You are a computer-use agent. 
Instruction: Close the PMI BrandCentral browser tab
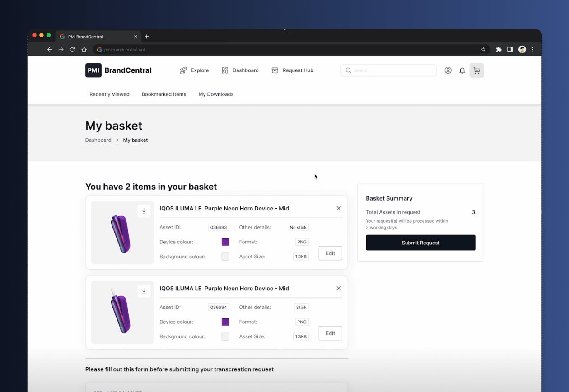click(x=135, y=37)
